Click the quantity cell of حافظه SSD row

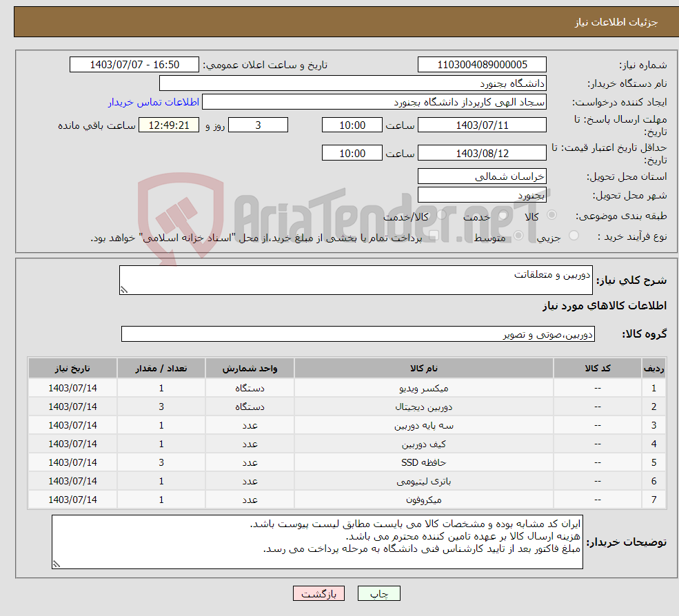pos(161,462)
